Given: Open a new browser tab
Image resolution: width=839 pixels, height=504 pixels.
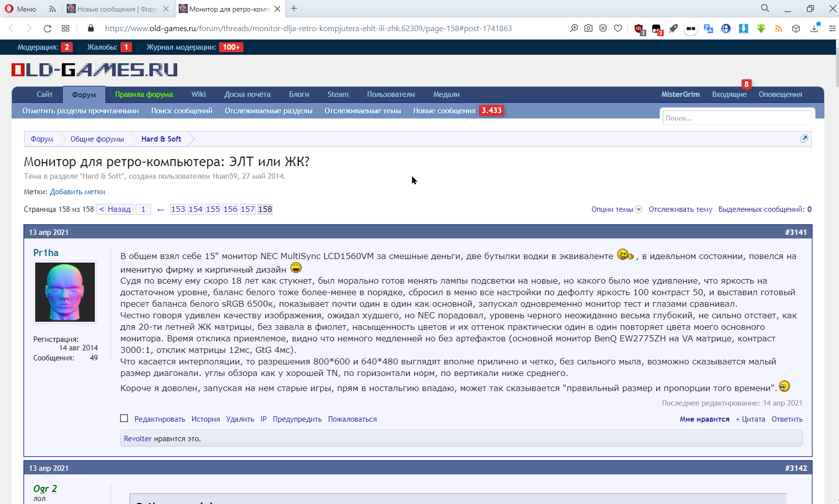Looking at the screenshot, I should pyautogui.click(x=294, y=9).
